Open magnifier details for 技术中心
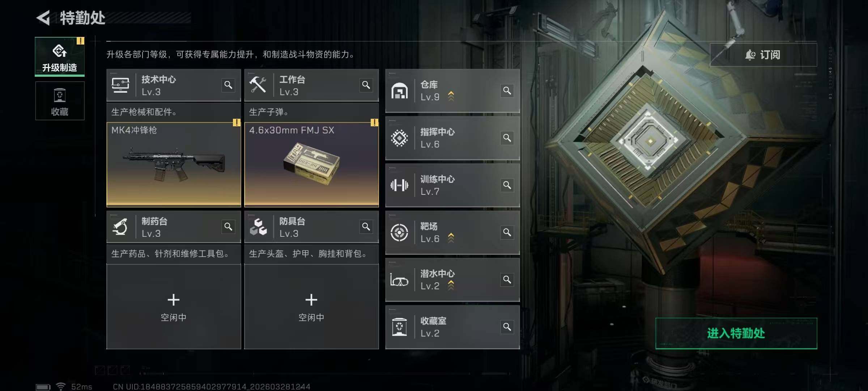Screen dimensions: 868x391 click(x=228, y=85)
